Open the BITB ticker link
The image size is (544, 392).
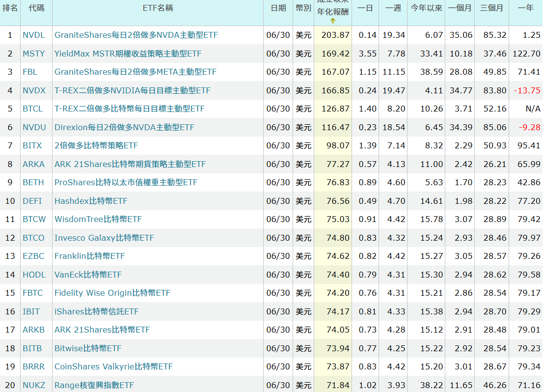point(32,348)
